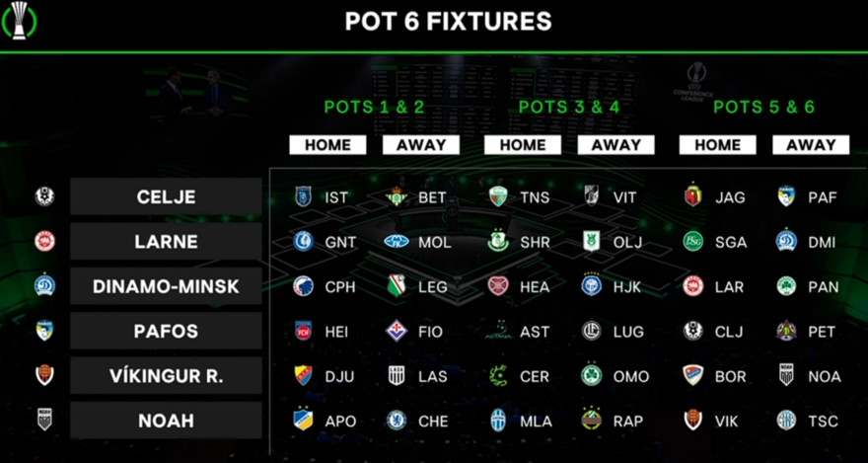Click the NOAH team name label
This screenshot has width=868, height=463.
pos(166,421)
